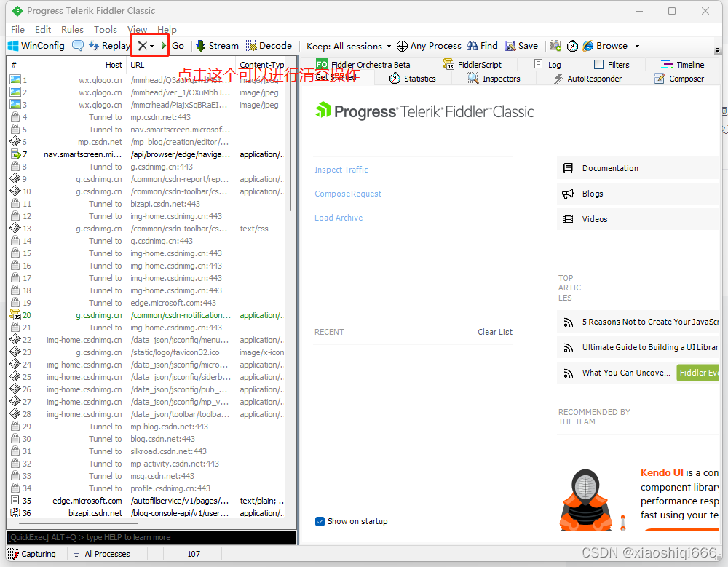Select session 20 JS script icon
This screenshot has height=567, width=728.
(15, 315)
